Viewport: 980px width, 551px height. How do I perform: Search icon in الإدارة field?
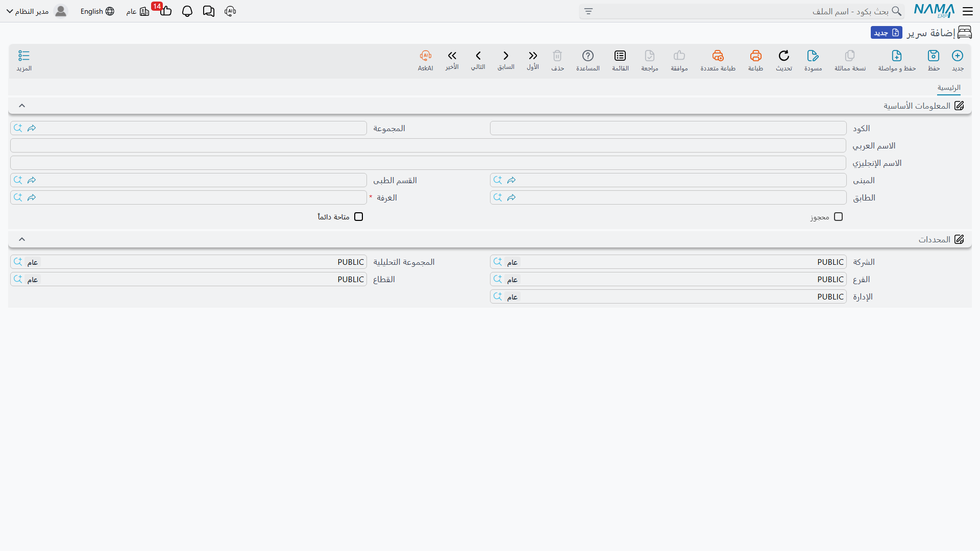(498, 296)
